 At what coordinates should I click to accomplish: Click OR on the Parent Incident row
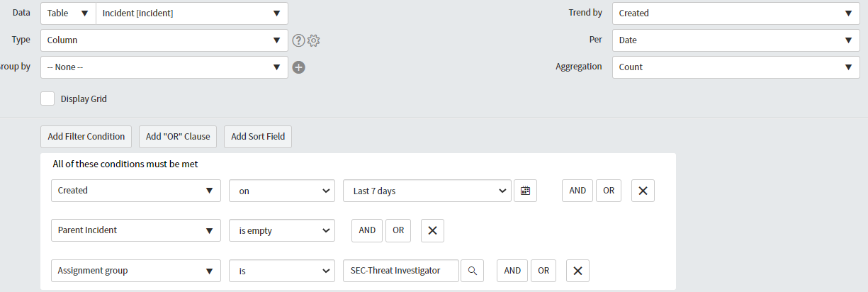point(398,230)
